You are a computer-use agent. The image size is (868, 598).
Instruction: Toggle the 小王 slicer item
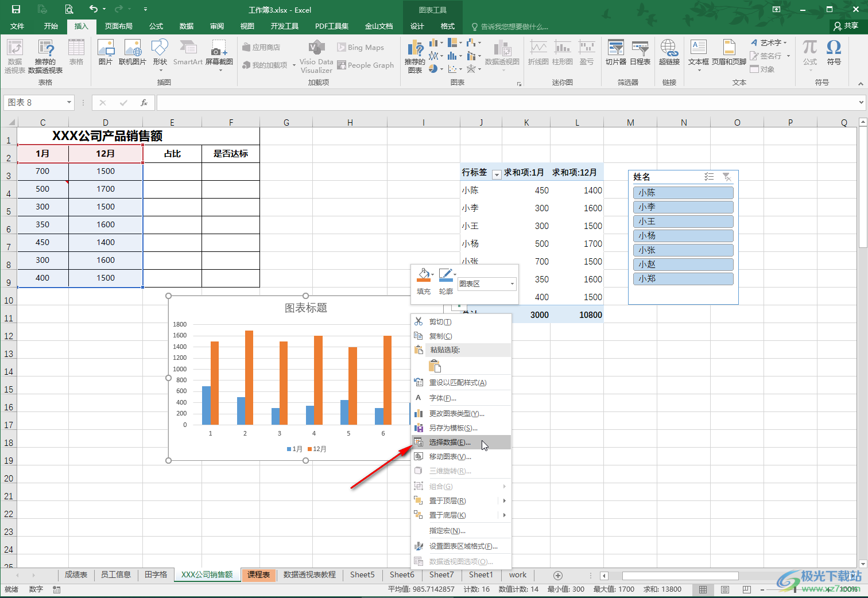coord(683,222)
